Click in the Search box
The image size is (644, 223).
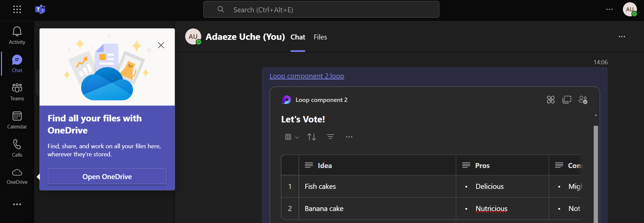click(321, 10)
